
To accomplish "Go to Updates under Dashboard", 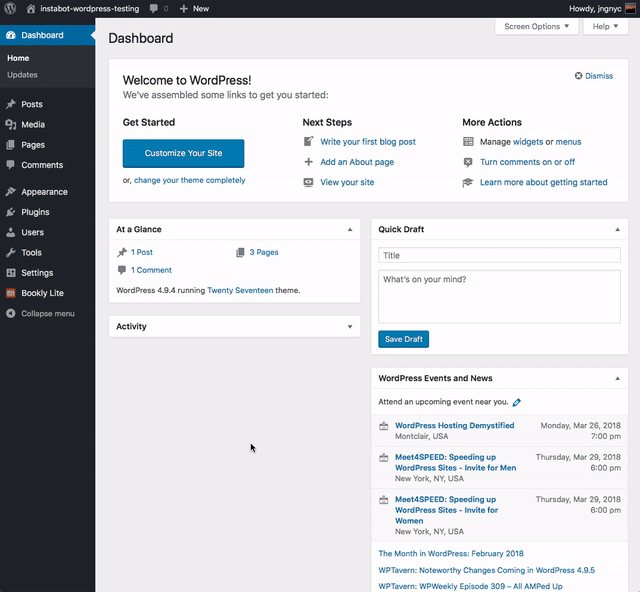I will (22, 75).
